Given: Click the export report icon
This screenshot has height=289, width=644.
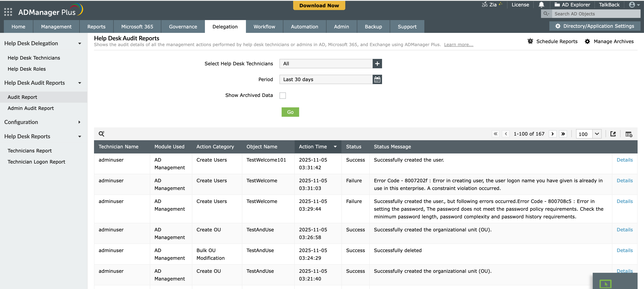Looking at the screenshot, I should point(613,134).
